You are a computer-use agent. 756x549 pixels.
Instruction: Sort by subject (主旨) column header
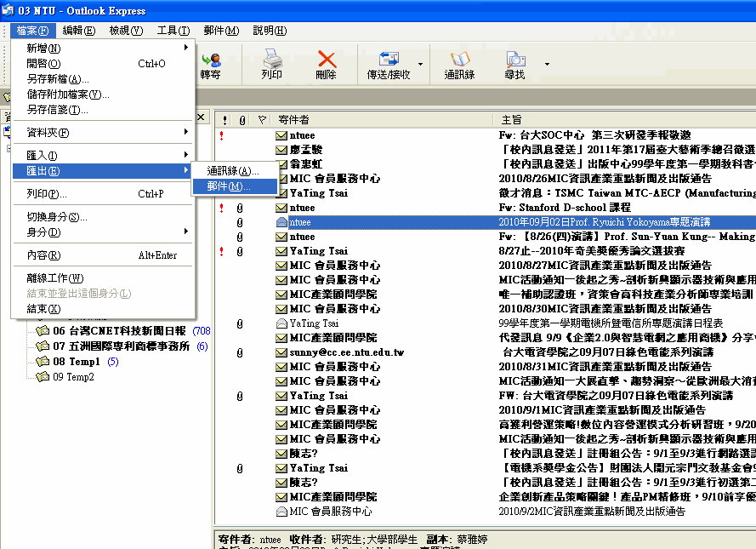[x=512, y=120]
